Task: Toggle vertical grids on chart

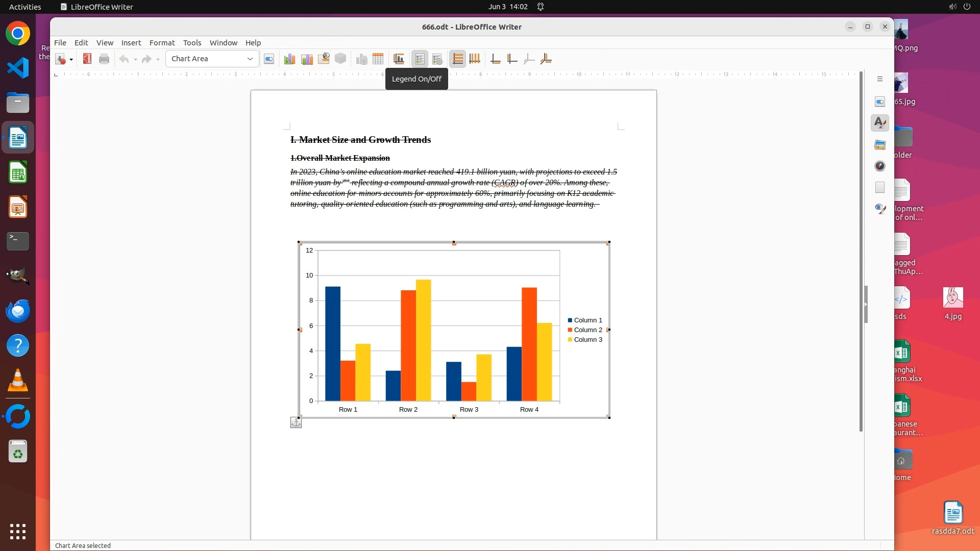Action: pos(475,59)
